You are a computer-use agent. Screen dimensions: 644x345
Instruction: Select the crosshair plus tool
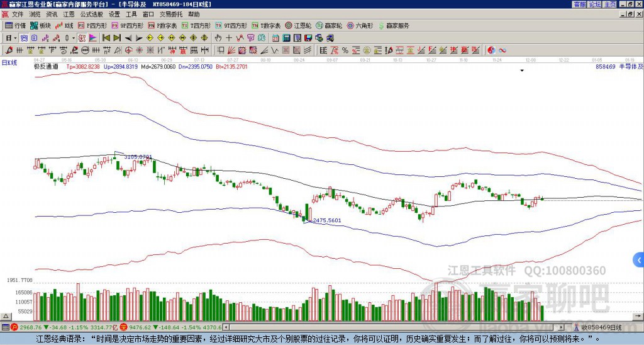(229, 38)
